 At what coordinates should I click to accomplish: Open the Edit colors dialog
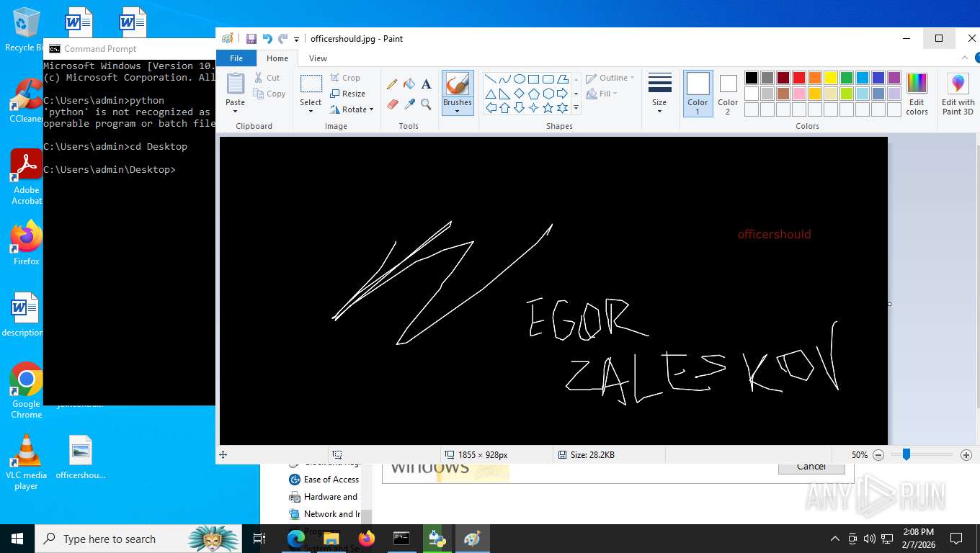pos(917,94)
